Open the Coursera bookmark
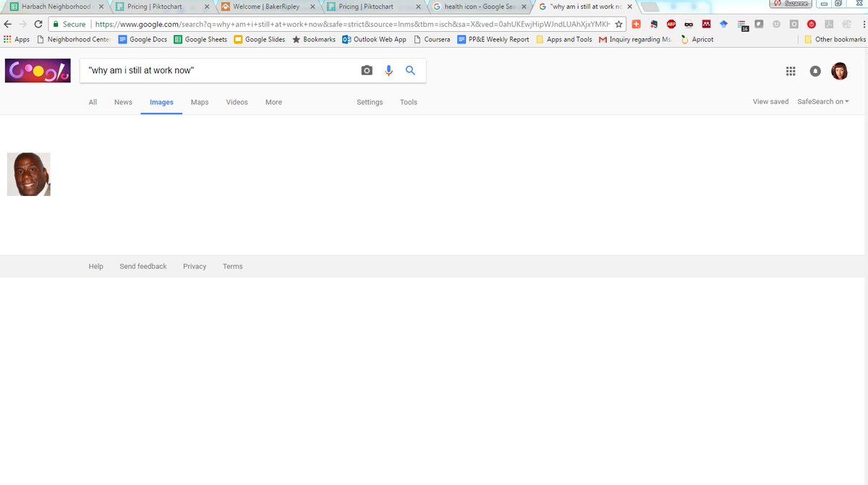The width and height of the screenshot is (868, 485). pyautogui.click(x=432, y=39)
